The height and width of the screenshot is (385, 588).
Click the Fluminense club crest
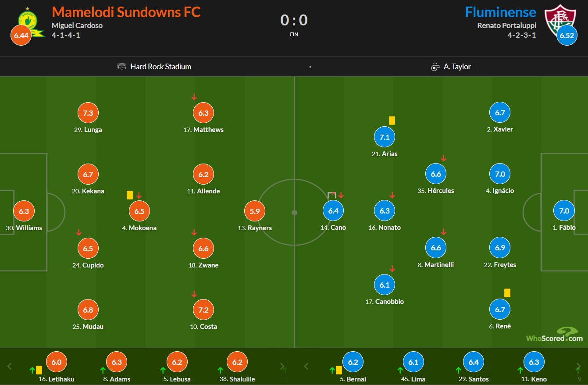point(560,19)
